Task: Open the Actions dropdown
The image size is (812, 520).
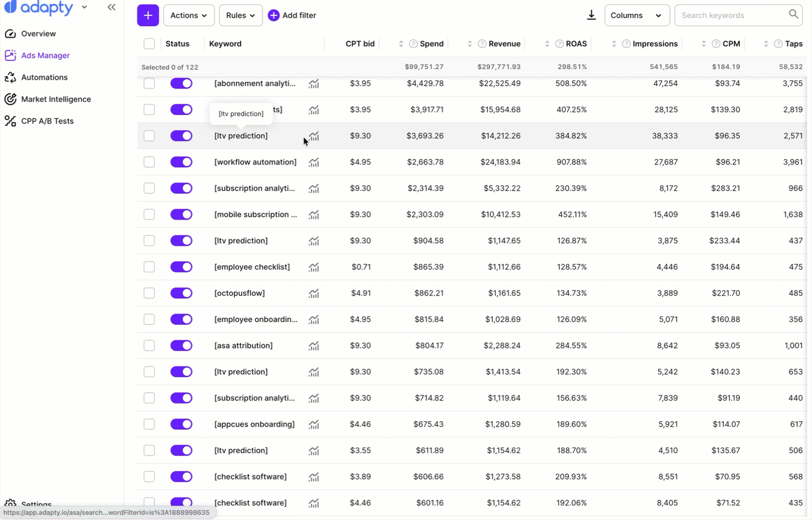Action: pos(189,15)
